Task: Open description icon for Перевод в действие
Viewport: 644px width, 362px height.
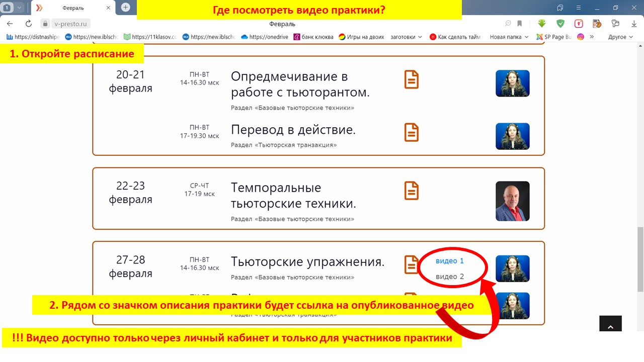Action: point(412,132)
